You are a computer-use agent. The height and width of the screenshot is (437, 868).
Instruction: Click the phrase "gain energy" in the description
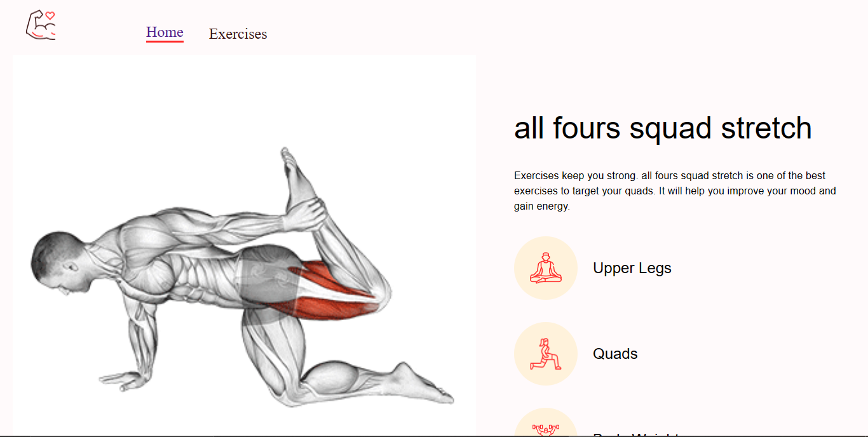tap(541, 206)
